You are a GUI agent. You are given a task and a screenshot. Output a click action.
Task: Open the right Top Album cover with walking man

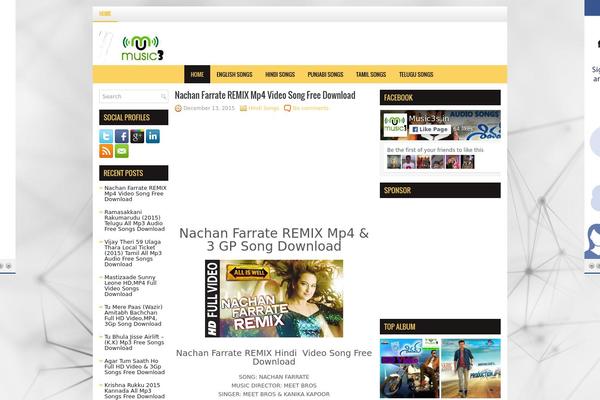point(471,368)
